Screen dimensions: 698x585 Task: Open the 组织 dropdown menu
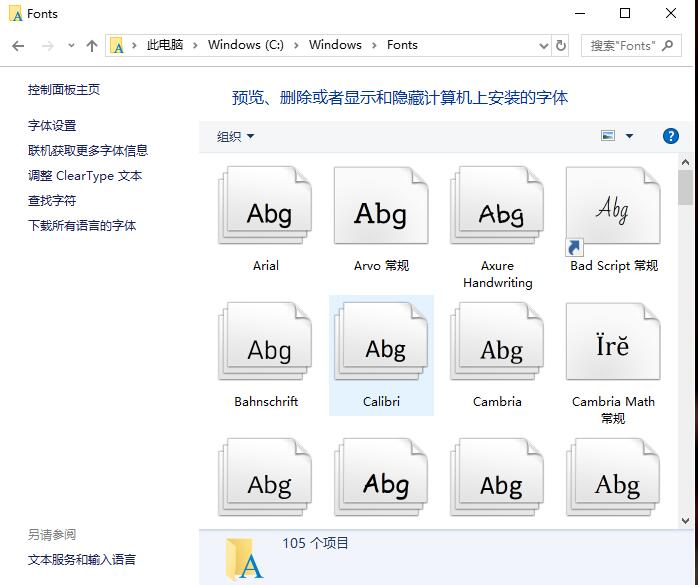(235, 136)
